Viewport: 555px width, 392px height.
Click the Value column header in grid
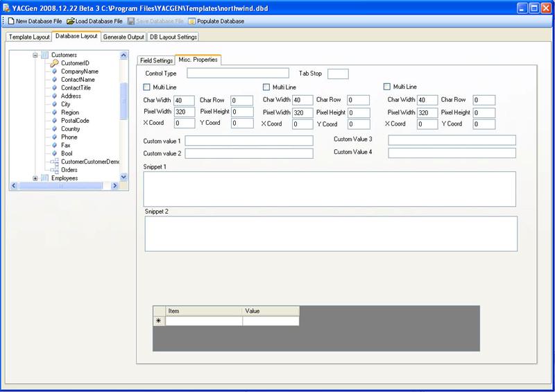pos(271,311)
